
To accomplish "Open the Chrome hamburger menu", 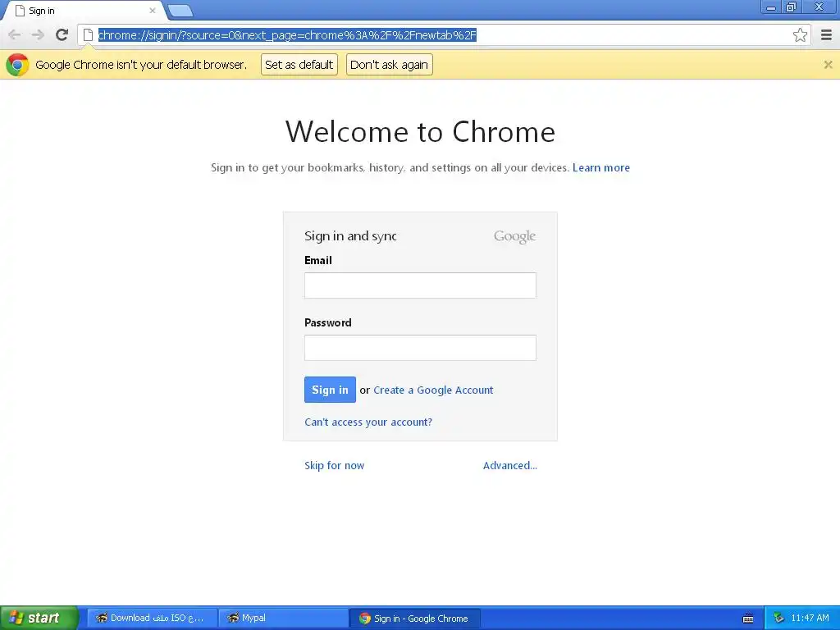I will point(826,35).
